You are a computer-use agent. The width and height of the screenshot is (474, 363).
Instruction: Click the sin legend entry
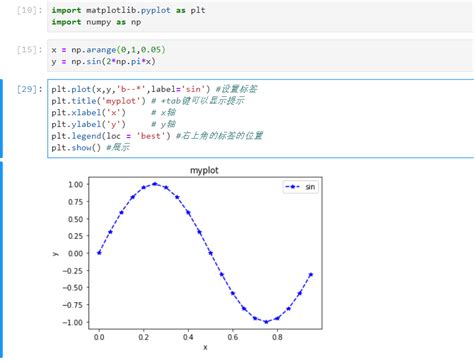[300, 187]
